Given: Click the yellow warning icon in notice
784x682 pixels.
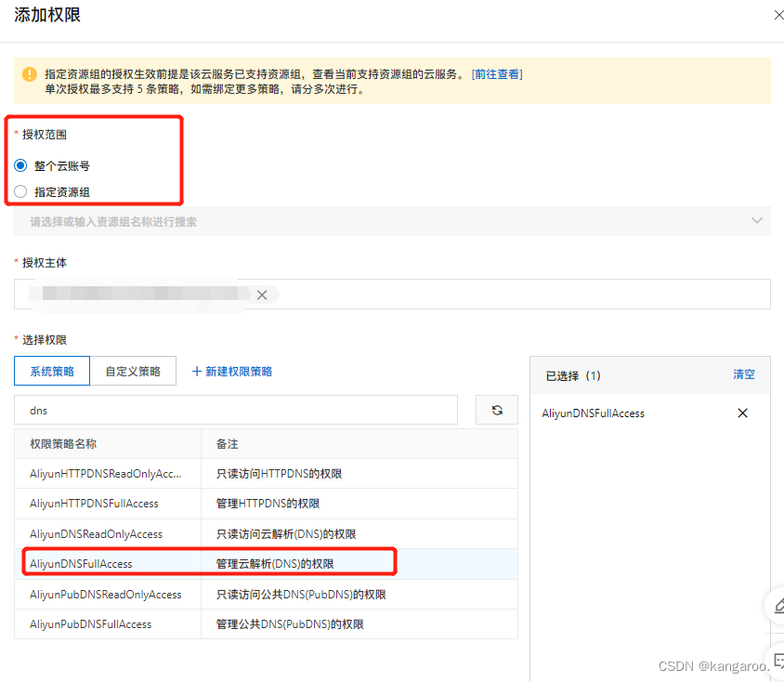Looking at the screenshot, I should pyautogui.click(x=30, y=74).
